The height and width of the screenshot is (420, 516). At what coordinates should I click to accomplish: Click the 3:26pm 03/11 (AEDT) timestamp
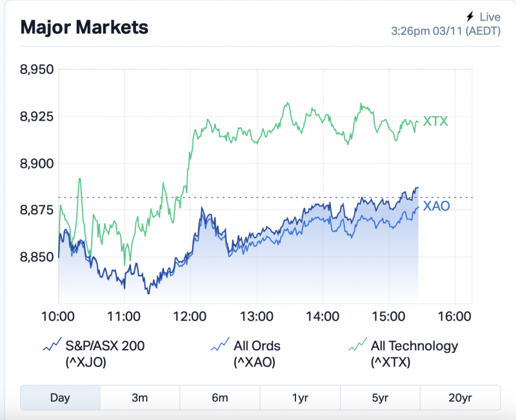click(x=446, y=30)
